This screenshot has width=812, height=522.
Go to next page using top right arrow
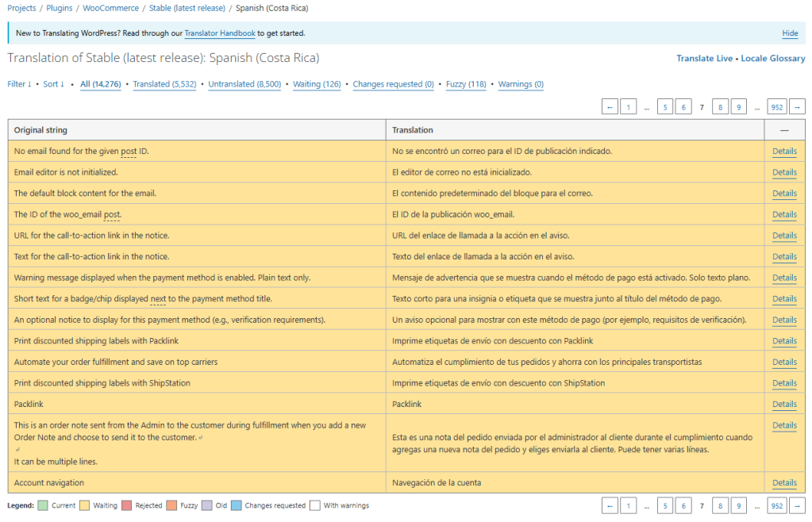[797, 107]
